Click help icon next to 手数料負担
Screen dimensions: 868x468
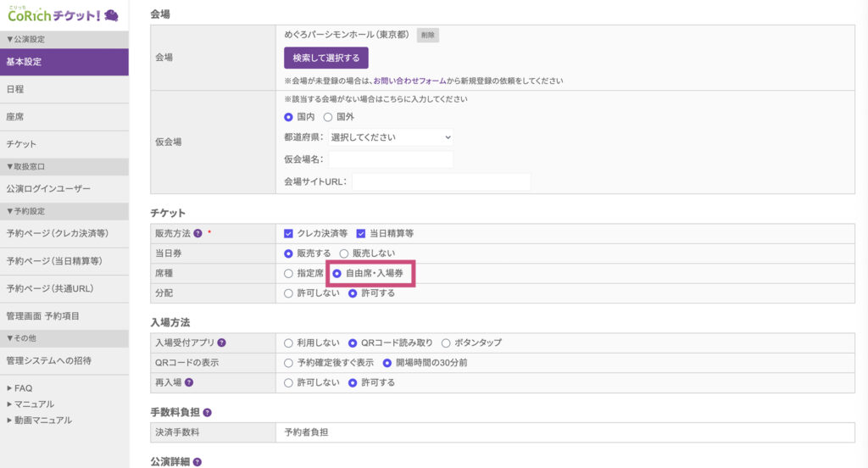[x=207, y=412]
